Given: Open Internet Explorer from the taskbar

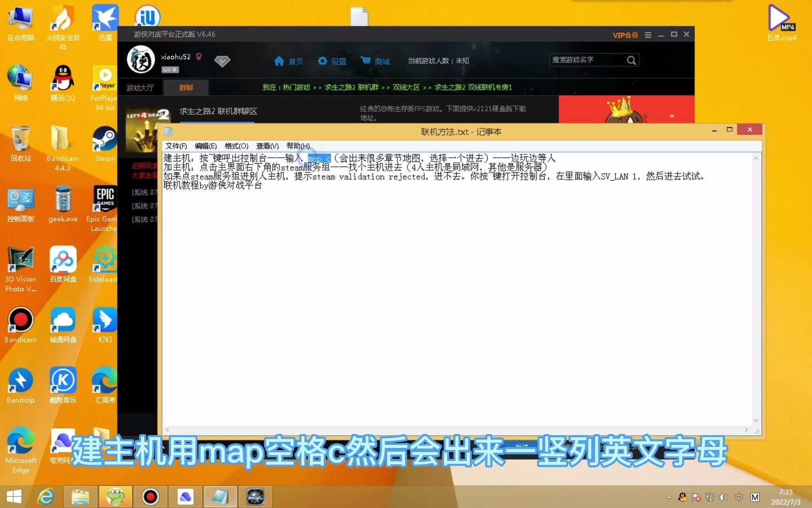Looking at the screenshot, I should click(46, 497).
